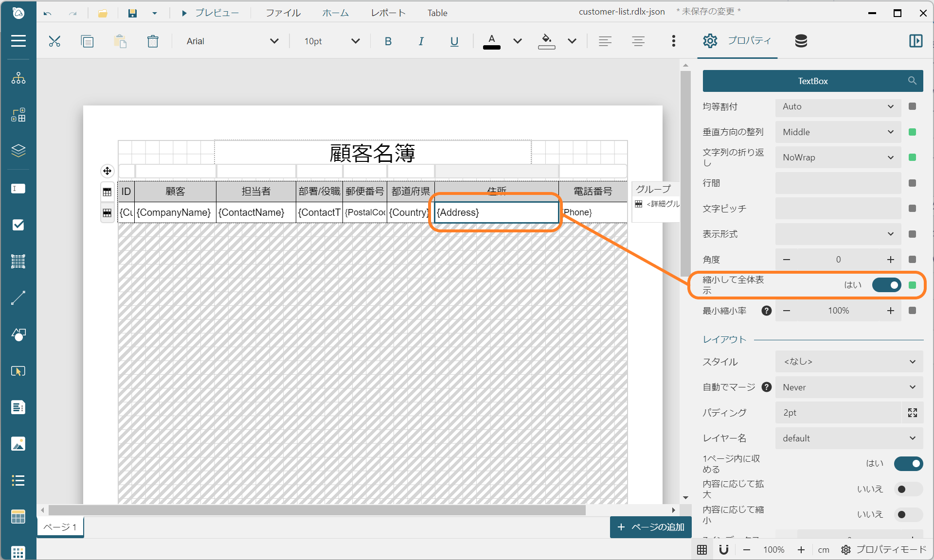Click the gray marker beside 最小縮小率

(x=912, y=310)
